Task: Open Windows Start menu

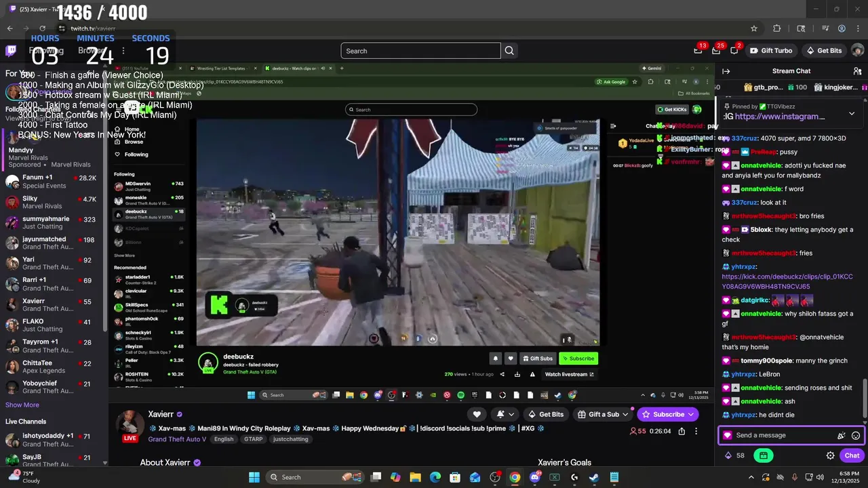Action: [x=254, y=477]
